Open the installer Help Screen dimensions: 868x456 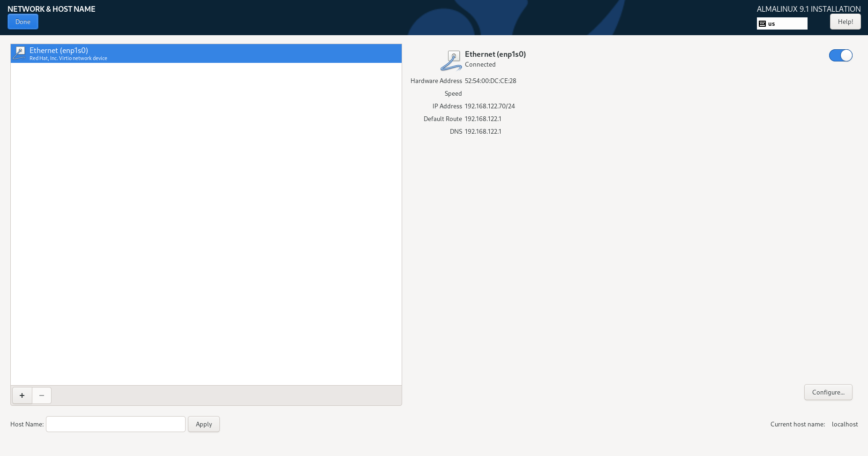click(x=845, y=22)
